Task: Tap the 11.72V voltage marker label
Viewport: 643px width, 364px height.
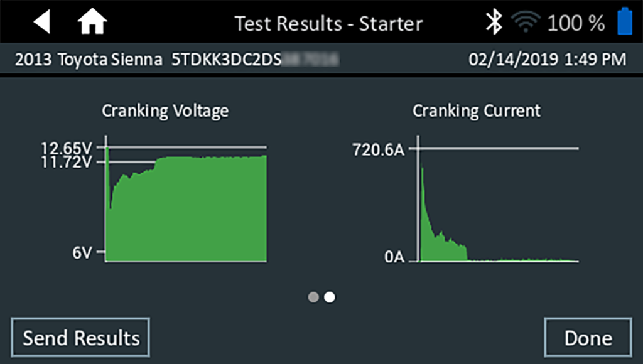Action: point(67,163)
